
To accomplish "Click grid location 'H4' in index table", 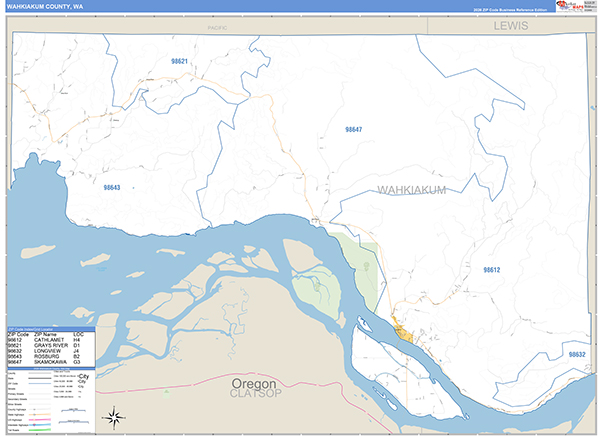I will coord(77,340).
